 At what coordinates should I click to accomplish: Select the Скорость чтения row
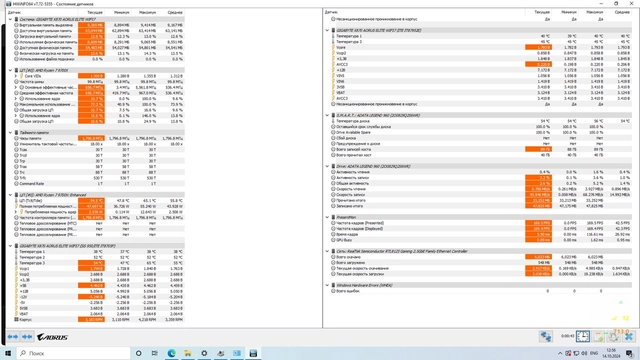(481, 189)
